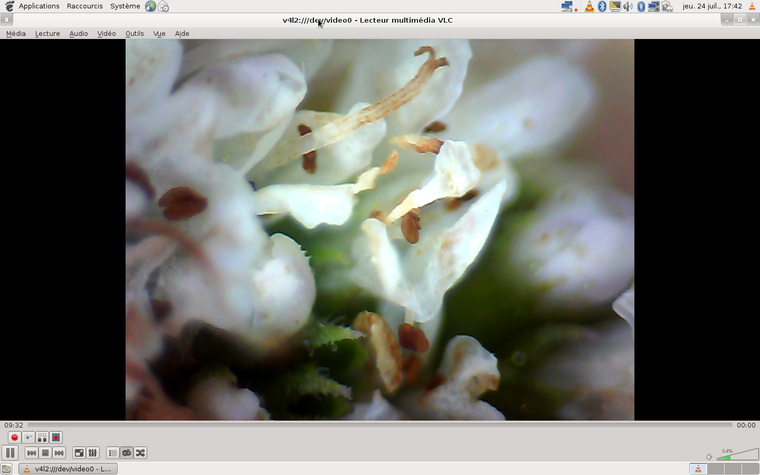This screenshot has width=760, height=475.
Task: Toggle A-B loop button
Action: (42, 438)
